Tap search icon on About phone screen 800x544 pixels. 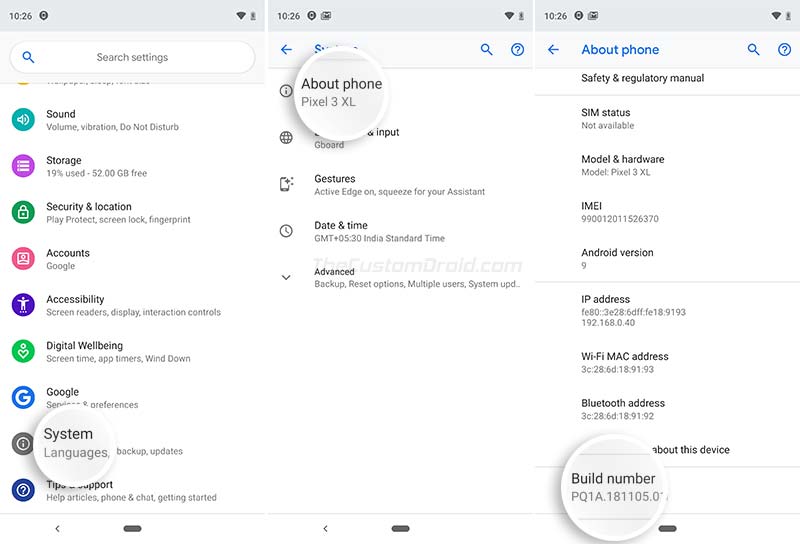pyautogui.click(x=754, y=50)
